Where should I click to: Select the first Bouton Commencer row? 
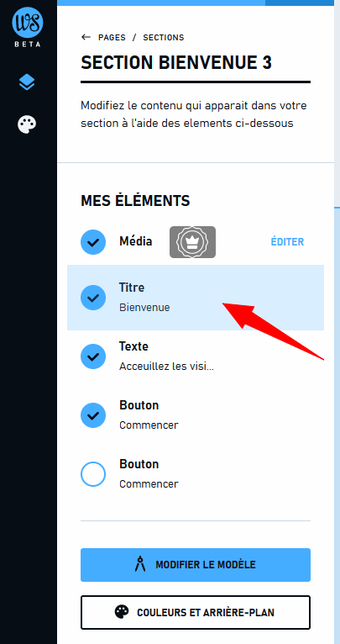pos(196,415)
